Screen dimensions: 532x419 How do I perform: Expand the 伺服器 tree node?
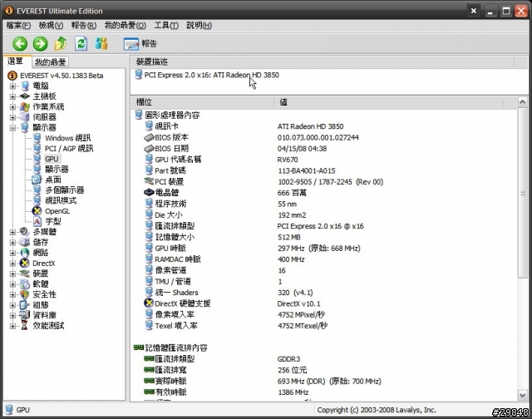coord(12,117)
